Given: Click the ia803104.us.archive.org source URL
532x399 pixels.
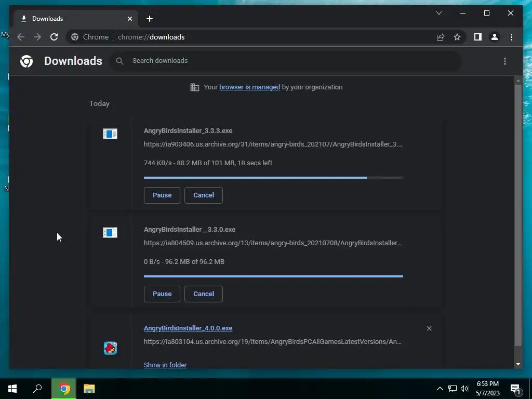Looking at the screenshot, I should [272, 342].
